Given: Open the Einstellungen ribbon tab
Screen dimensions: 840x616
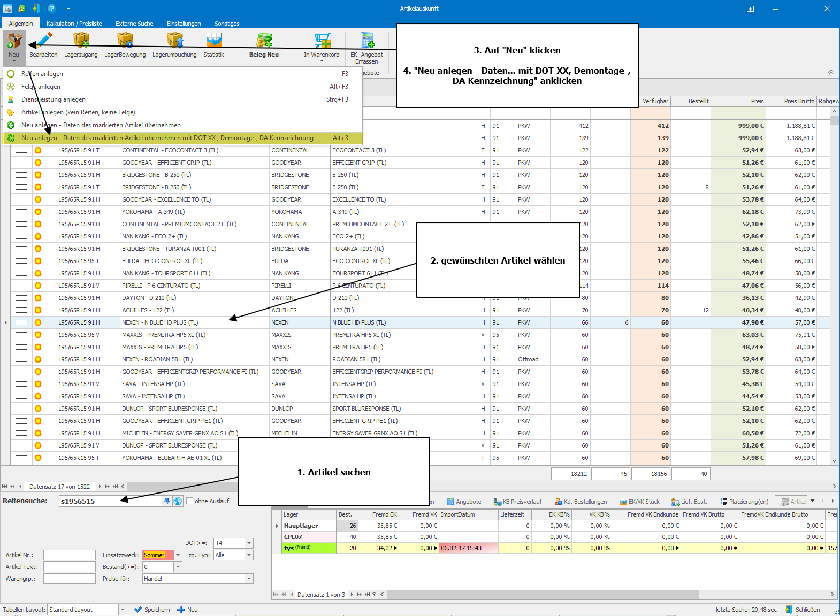Looking at the screenshot, I should [184, 24].
